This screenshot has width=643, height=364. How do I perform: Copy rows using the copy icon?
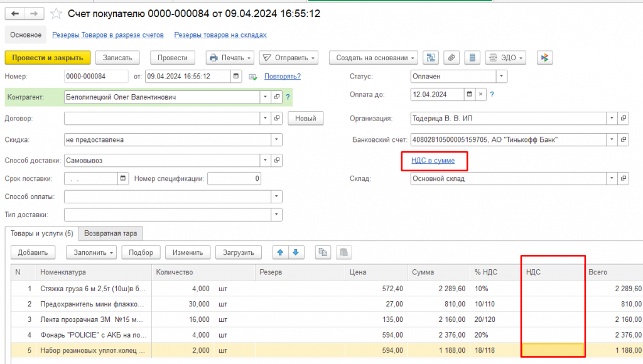coord(323,252)
